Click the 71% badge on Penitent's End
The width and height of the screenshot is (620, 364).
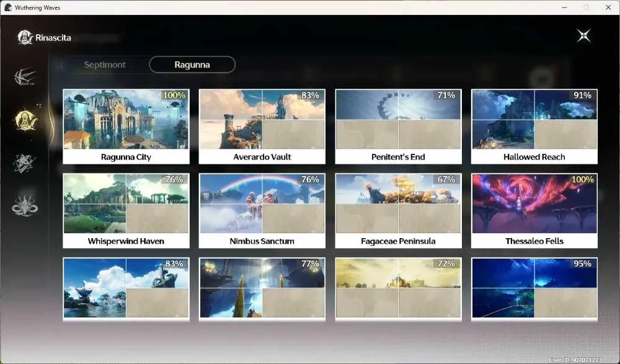pyautogui.click(x=446, y=95)
